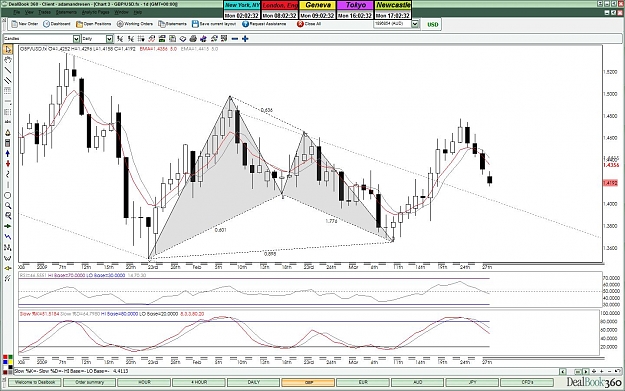Select the W pattern tool
Image resolution: width=625 pixels, height=391 pixels.
[x=8, y=258]
